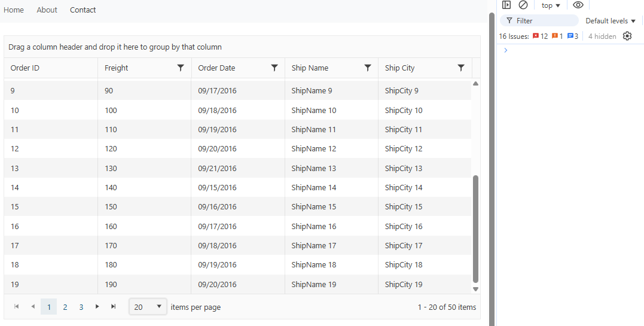Screen dimensions: 644x326
Task: Expand the items per page dropdown
Action: click(148, 307)
